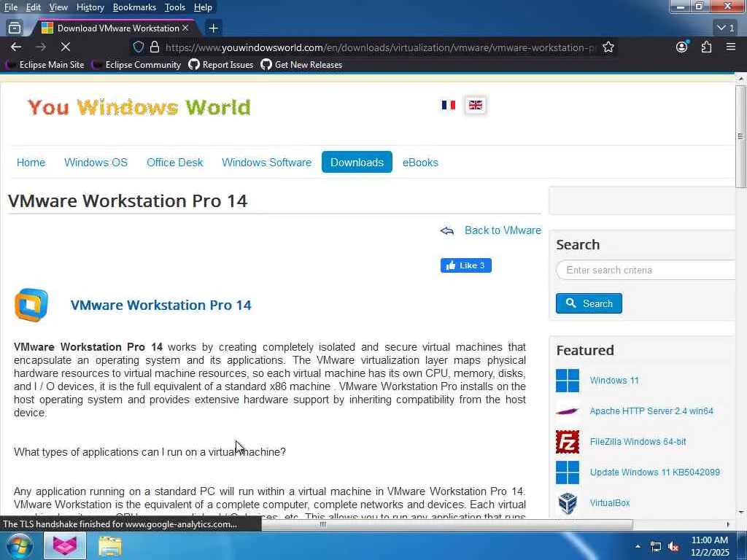Click the muted volume tray icon

pyautogui.click(x=673, y=547)
